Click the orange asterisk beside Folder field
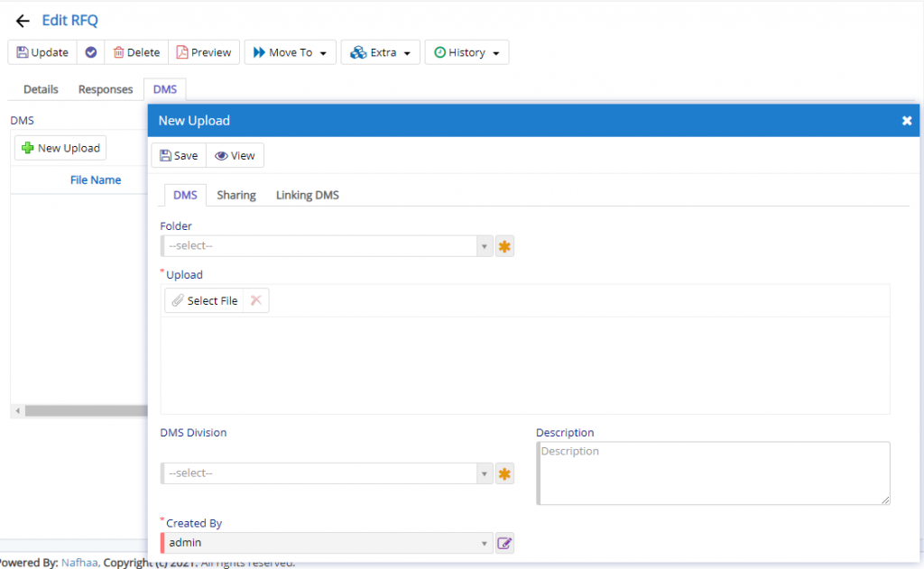 pyautogui.click(x=504, y=246)
